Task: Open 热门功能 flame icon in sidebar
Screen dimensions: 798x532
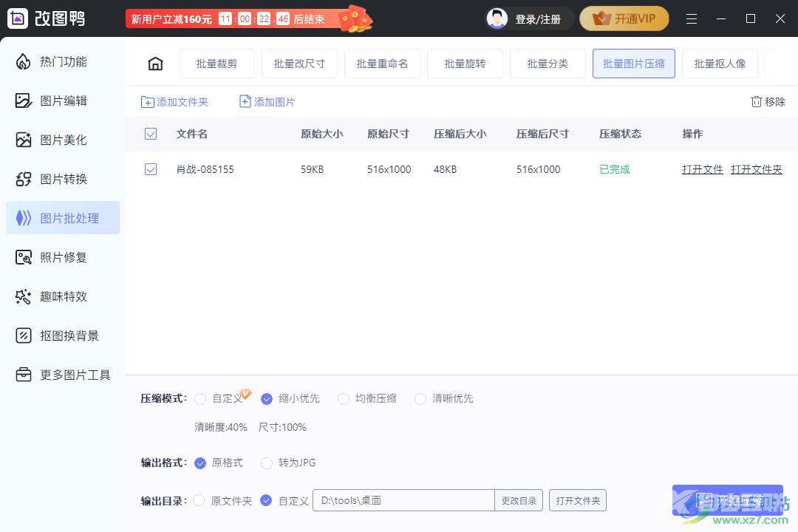Action: (24, 61)
